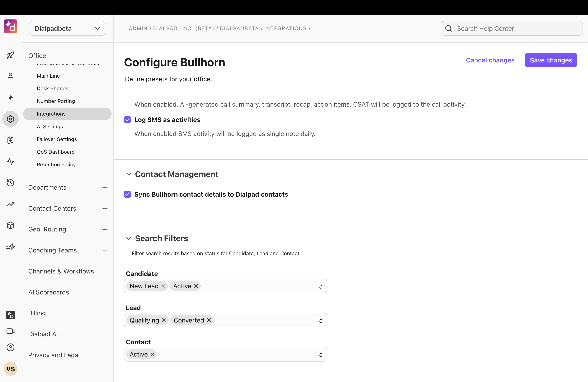Click the Dialpad logo icon

(10, 26)
